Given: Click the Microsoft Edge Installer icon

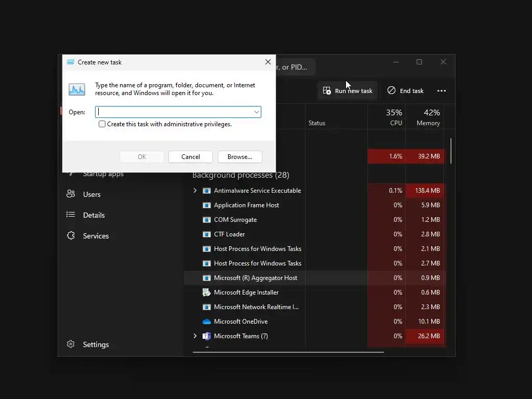Looking at the screenshot, I should (207, 292).
